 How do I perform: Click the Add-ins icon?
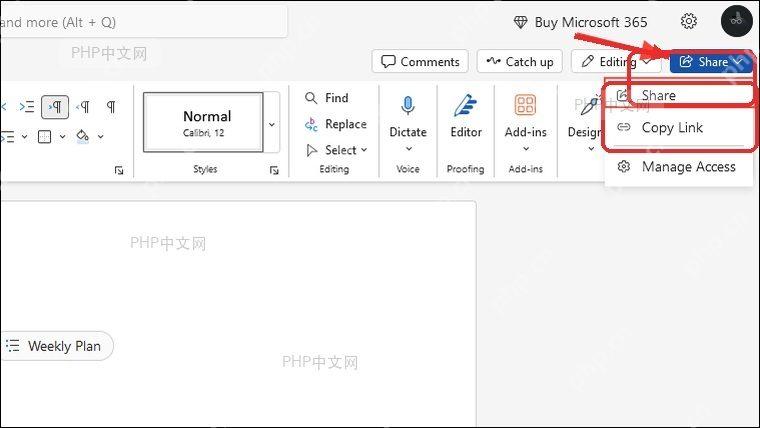point(525,105)
